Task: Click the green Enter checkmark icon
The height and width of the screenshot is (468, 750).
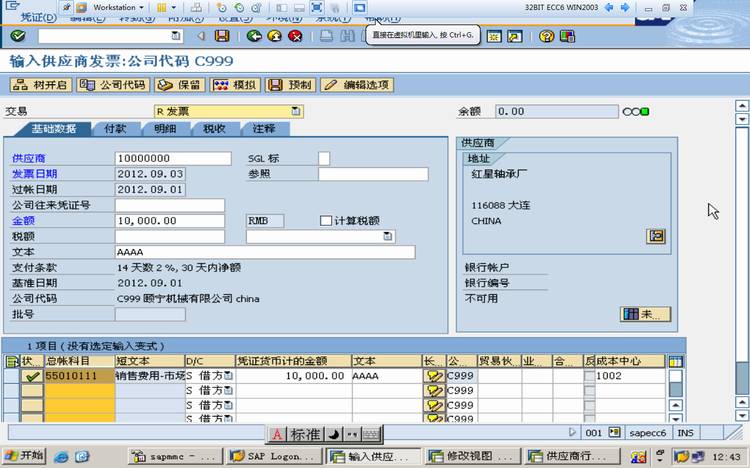Action: (18, 36)
